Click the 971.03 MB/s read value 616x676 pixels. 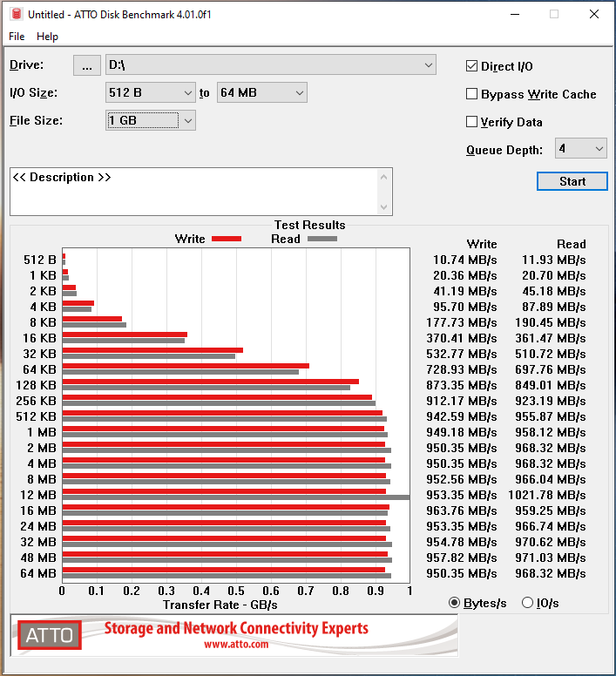[x=550, y=558]
